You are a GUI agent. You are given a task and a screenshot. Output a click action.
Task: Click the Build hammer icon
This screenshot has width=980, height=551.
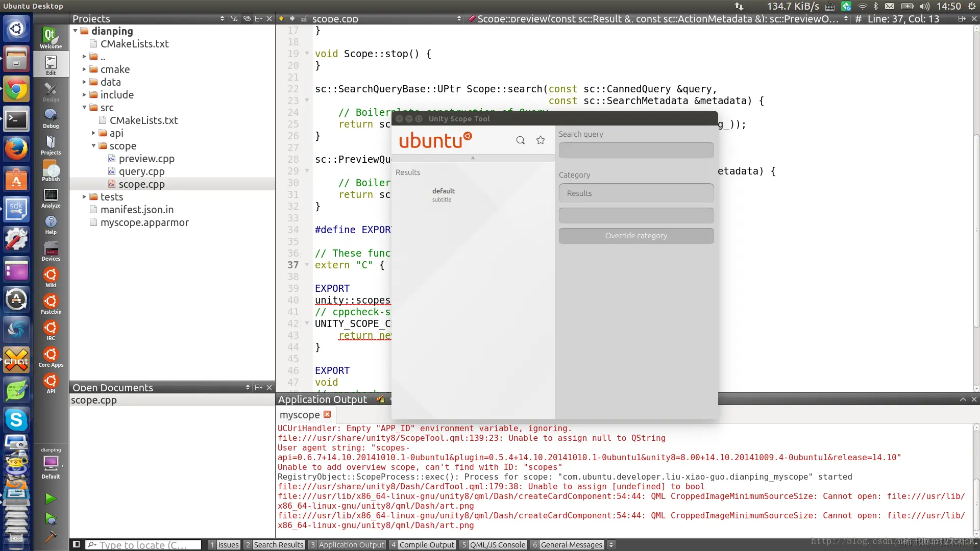point(51,536)
